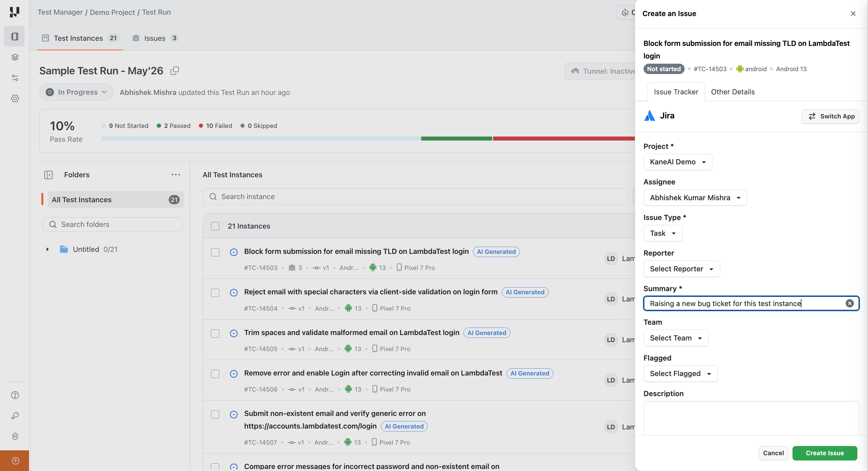
Task: Click the light blue Not Started bar segment
Action: point(261,139)
